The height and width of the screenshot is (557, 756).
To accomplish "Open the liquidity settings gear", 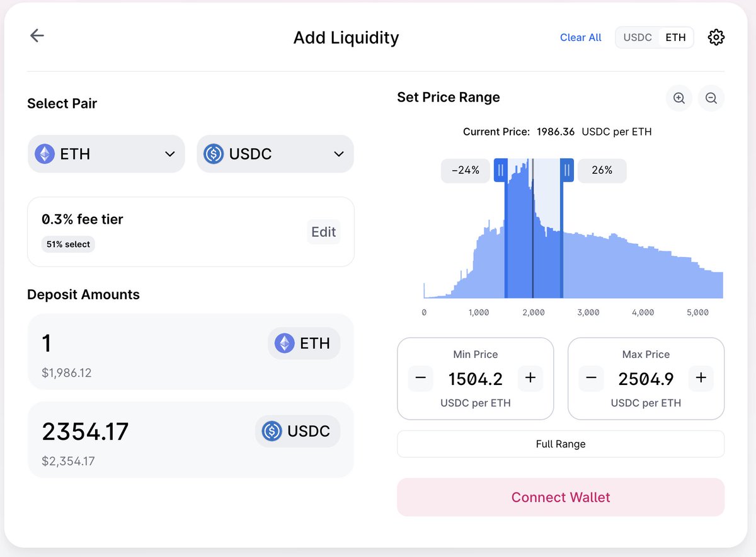I will [716, 37].
